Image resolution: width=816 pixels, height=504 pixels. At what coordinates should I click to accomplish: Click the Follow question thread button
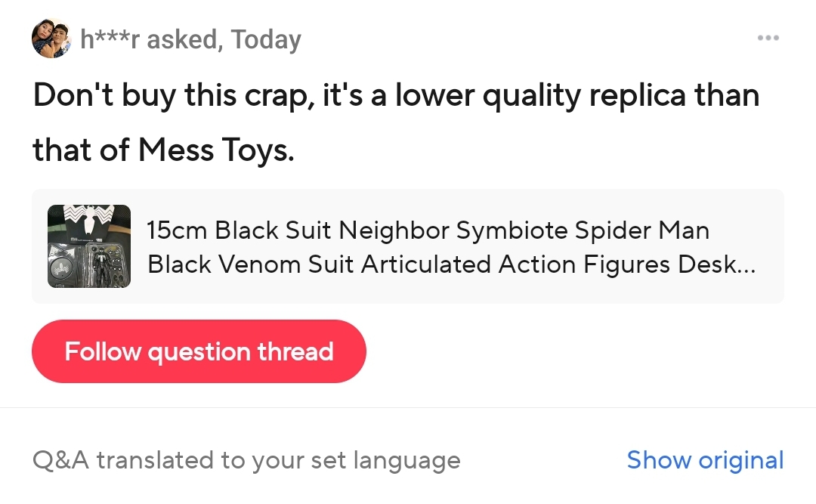point(199,351)
